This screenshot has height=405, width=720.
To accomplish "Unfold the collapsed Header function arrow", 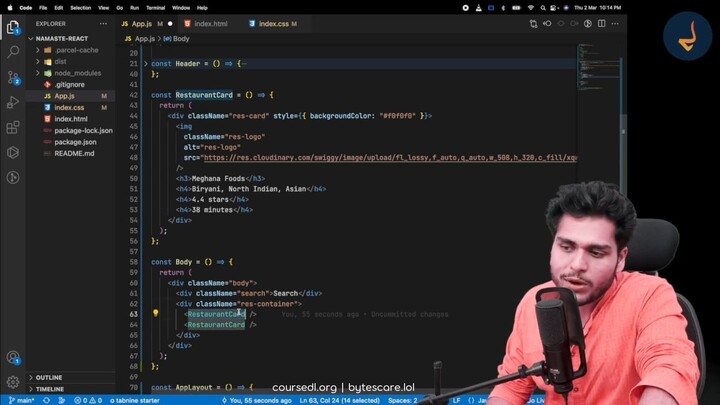I will pyautogui.click(x=145, y=63).
